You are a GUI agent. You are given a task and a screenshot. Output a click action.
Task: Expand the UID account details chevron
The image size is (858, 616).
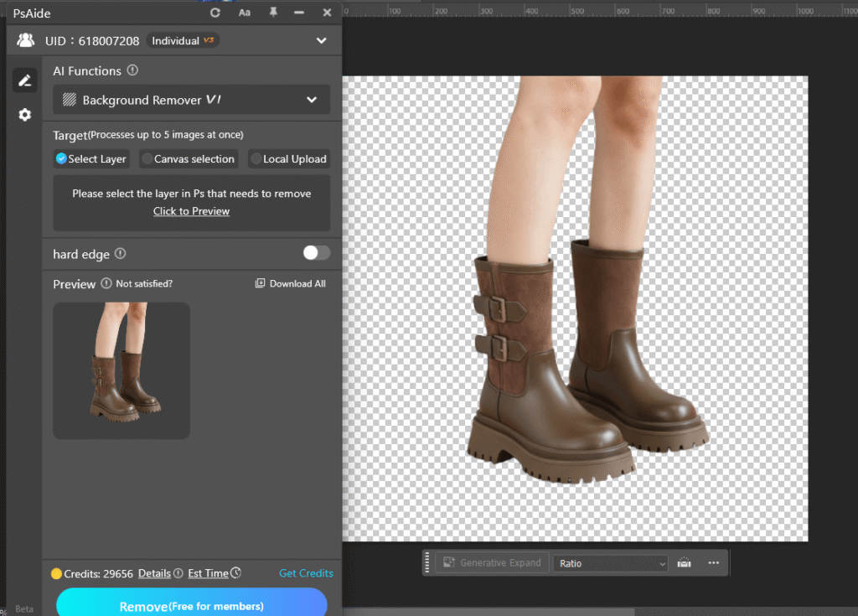click(321, 39)
